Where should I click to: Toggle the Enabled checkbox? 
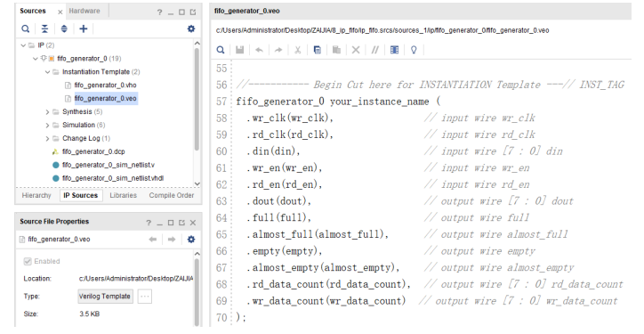click(28, 261)
